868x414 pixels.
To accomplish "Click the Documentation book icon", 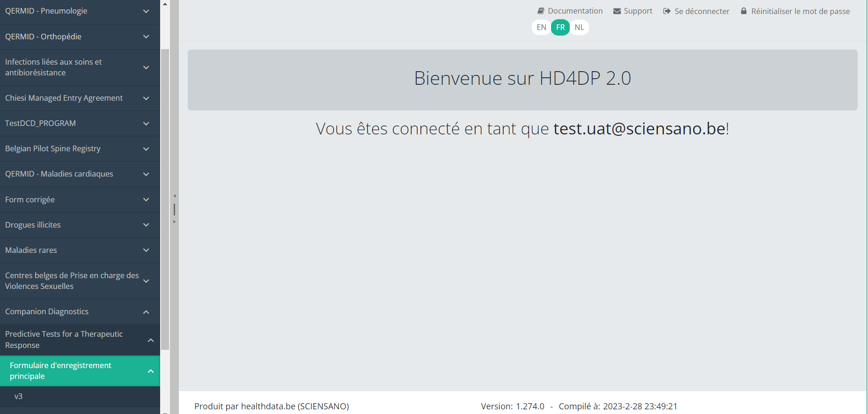I will click(541, 11).
